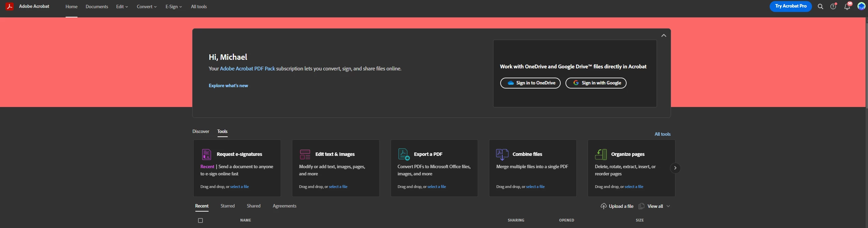
Task: Click the Combine files card title
Action: [x=527, y=154]
